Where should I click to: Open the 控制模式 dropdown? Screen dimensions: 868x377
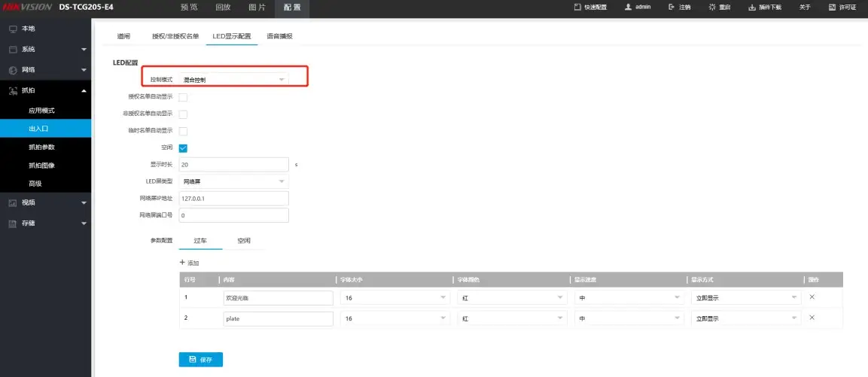234,79
